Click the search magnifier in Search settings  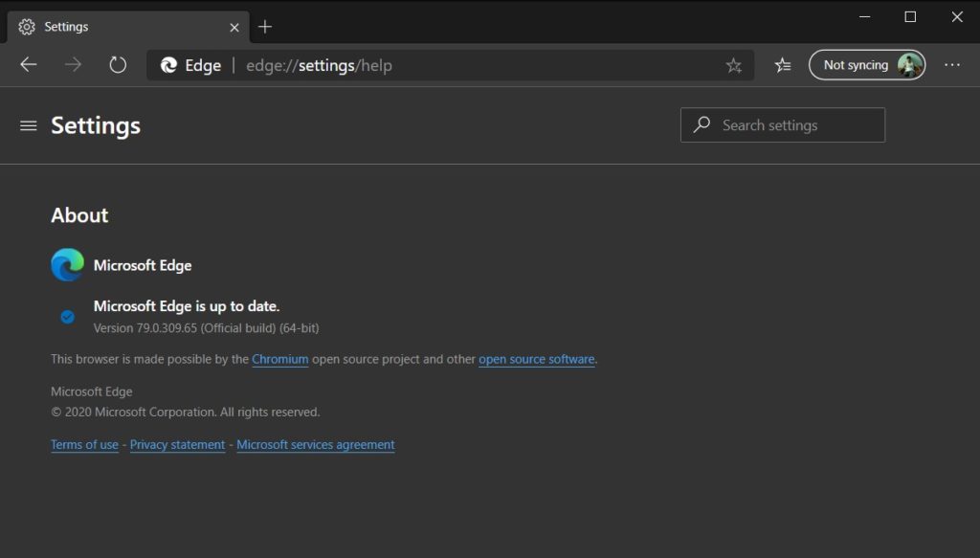click(702, 124)
